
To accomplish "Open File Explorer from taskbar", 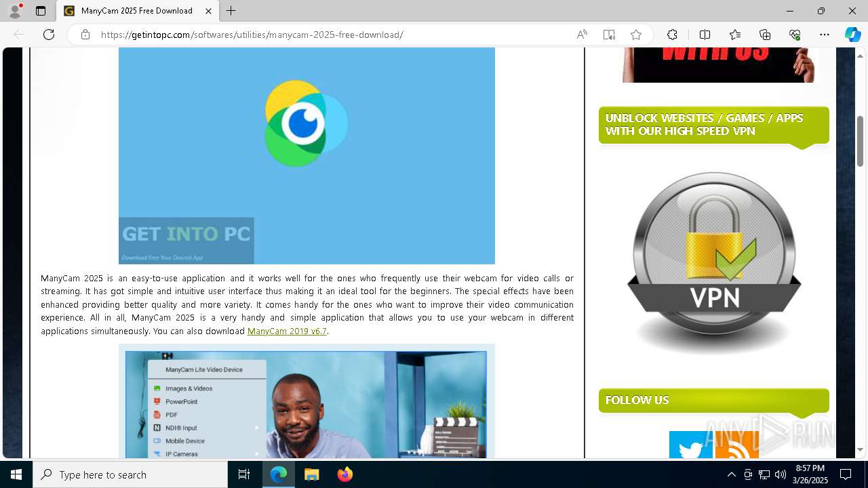I will (311, 474).
